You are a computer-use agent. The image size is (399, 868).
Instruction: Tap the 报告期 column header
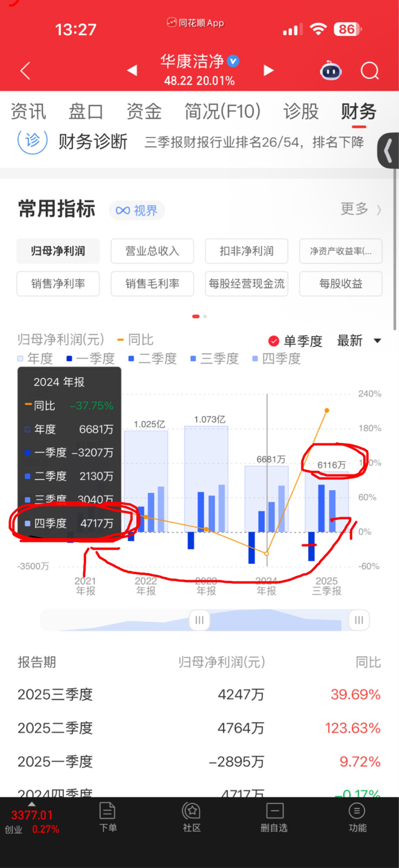[36, 662]
